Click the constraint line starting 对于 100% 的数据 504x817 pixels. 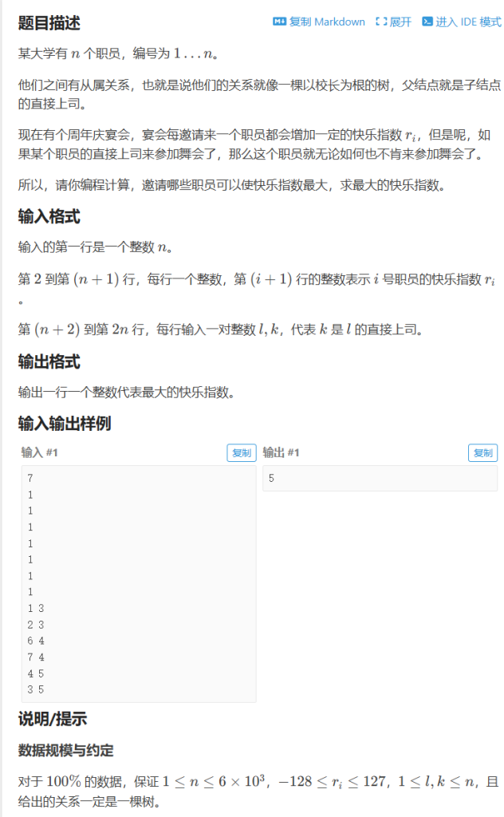pyautogui.click(x=258, y=791)
